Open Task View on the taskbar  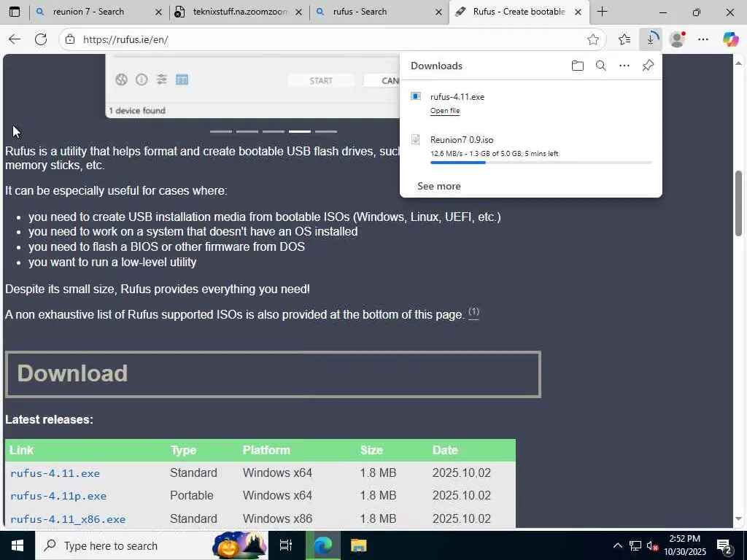point(285,545)
